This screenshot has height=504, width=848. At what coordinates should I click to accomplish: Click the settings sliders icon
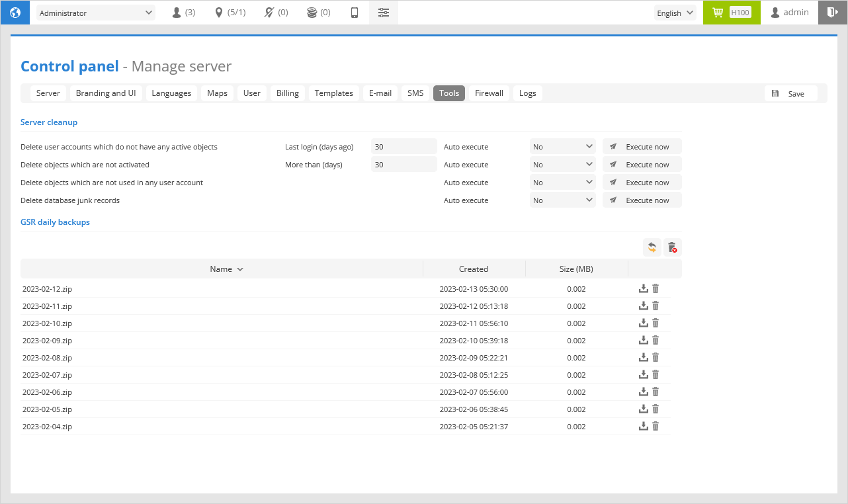pos(384,13)
